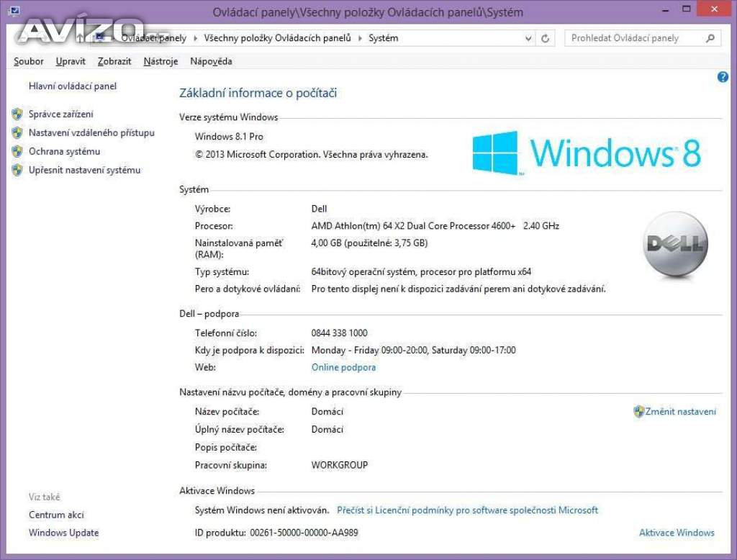Click the refresh button in the address bar
The width and height of the screenshot is (737, 560).
tap(546, 38)
